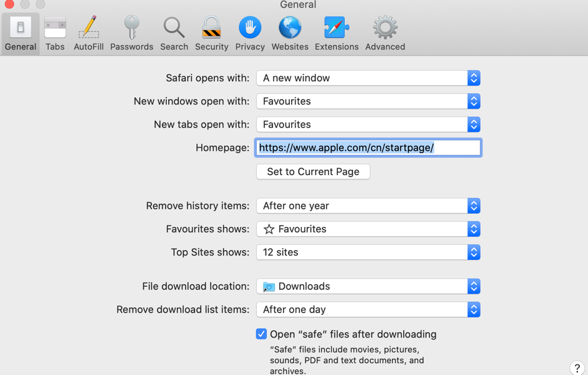This screenshot has width=588, height=375.
Task: Open the Search magnifier preferences pane
Action: (174, 34)
